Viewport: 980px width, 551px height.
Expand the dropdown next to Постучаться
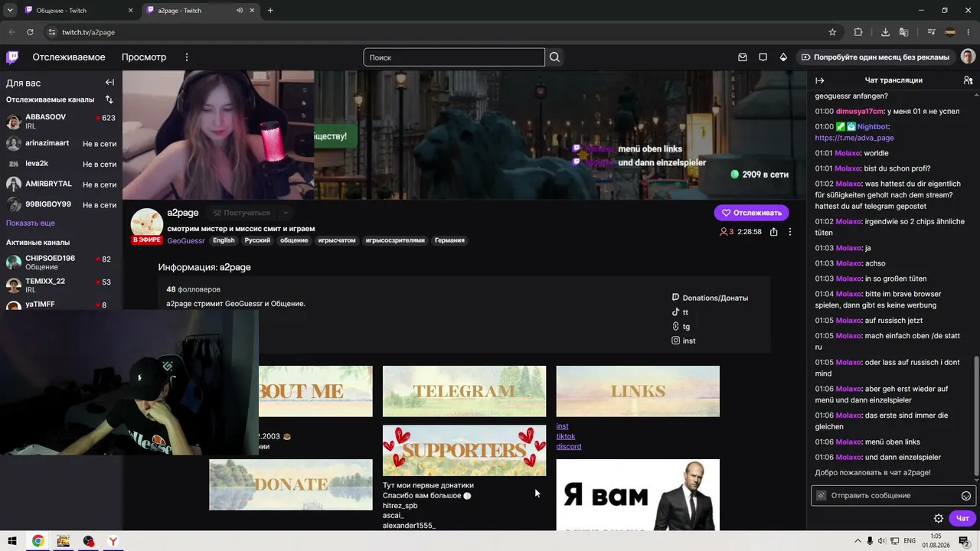click(285, 213)
